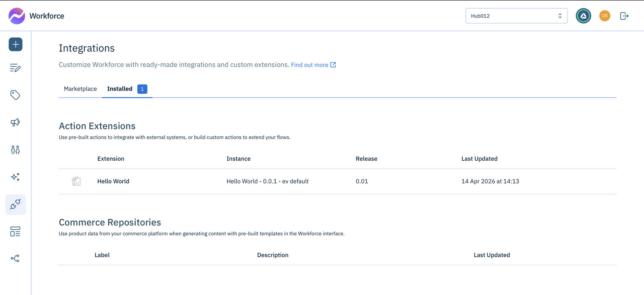Open the DB user avatar

(605, 16)
